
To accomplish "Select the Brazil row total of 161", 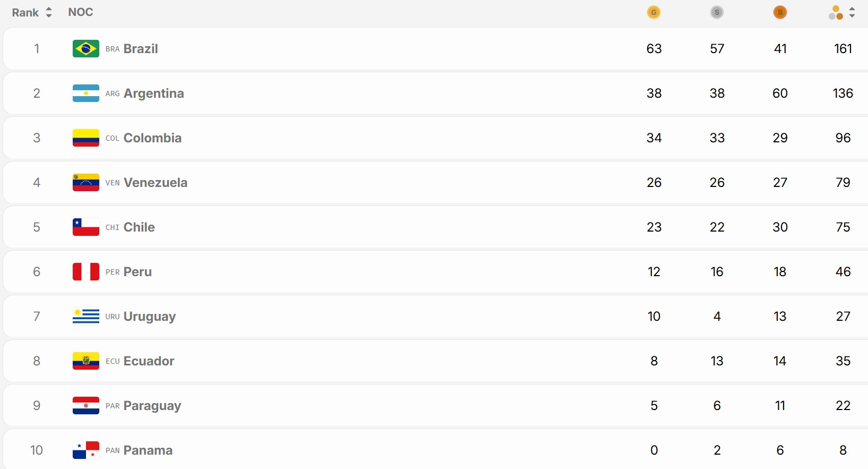I will click(843, 48).
